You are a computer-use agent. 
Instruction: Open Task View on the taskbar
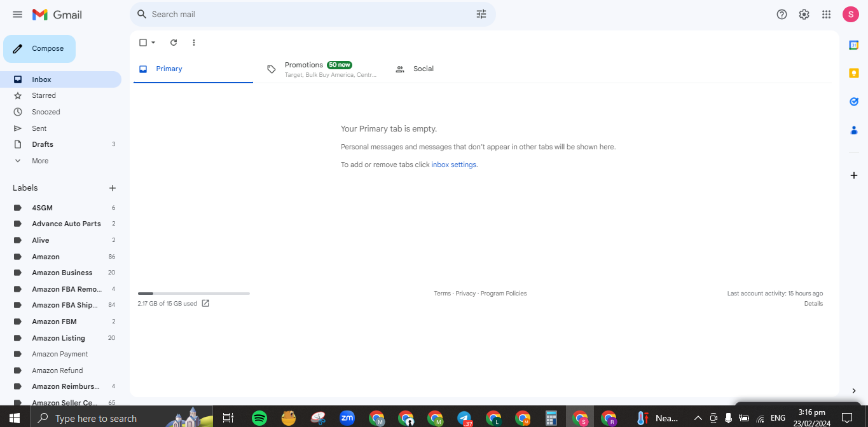tap(228, 418)
